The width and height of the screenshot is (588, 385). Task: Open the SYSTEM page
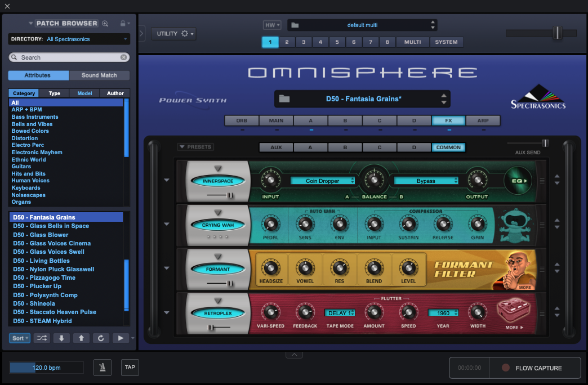[446, 42]
